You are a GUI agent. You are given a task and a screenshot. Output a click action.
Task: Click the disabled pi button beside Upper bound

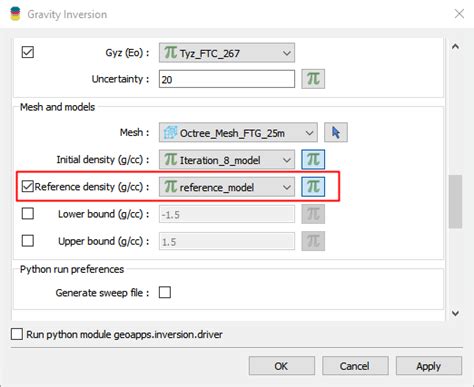click(313, 241)
